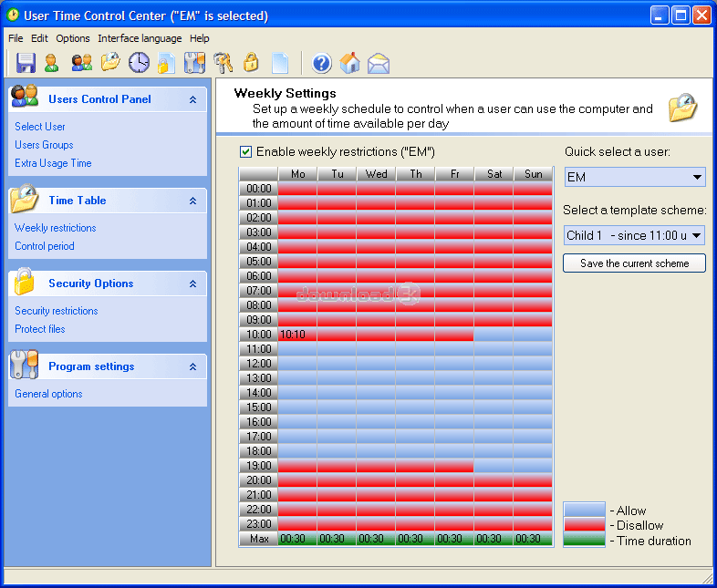
Task: Click the Time duration green legend swatch
Action: click(x=585, y=539)
